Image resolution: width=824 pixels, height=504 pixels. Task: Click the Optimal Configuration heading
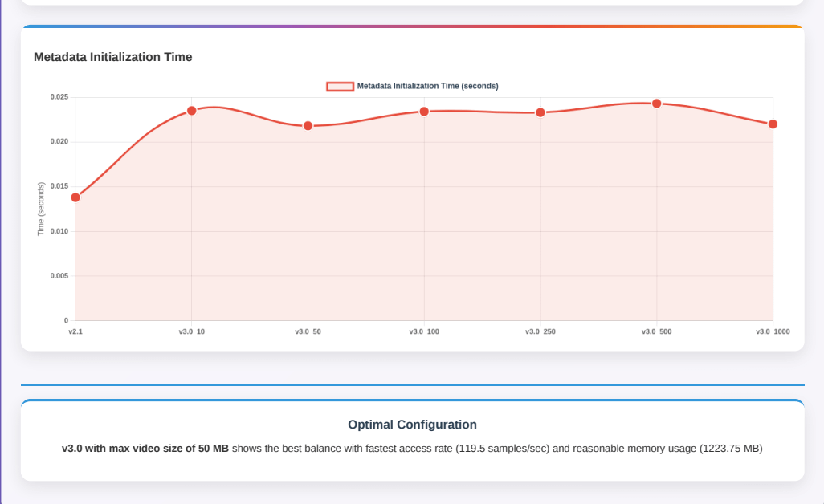click(x=412, y=425)
